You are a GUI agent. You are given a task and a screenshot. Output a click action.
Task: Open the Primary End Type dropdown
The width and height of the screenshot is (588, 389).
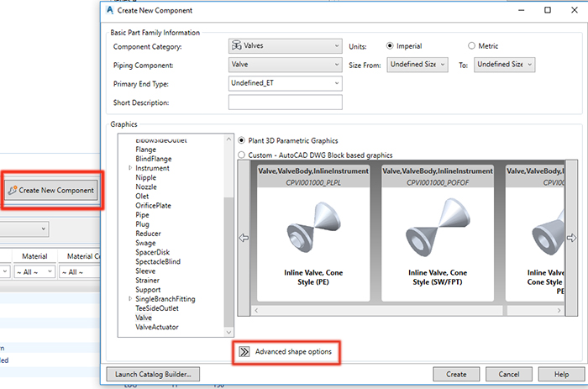286,83
